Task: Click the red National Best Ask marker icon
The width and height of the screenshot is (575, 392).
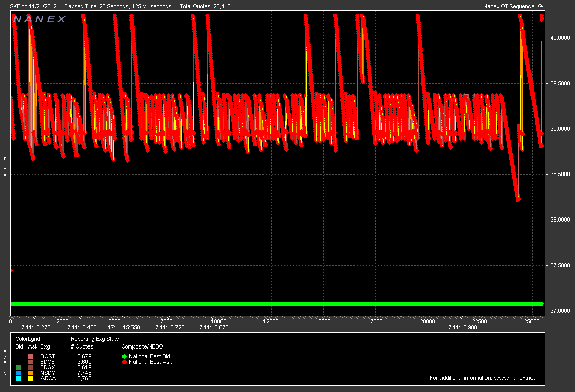Action: click(124, 362)
